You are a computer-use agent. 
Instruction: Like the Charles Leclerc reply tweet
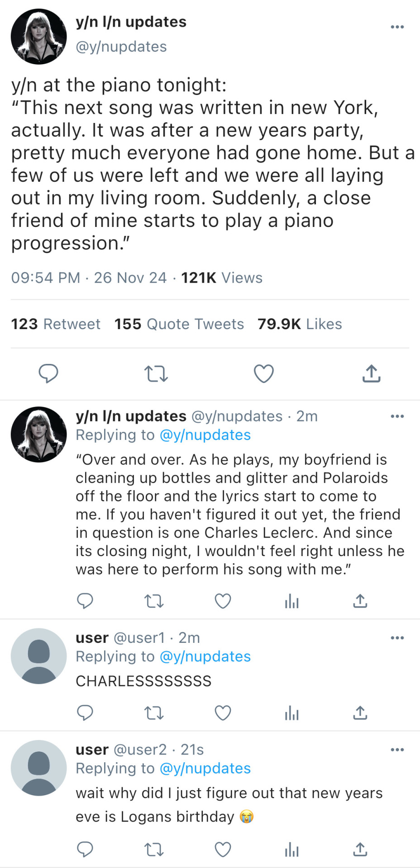223,601
